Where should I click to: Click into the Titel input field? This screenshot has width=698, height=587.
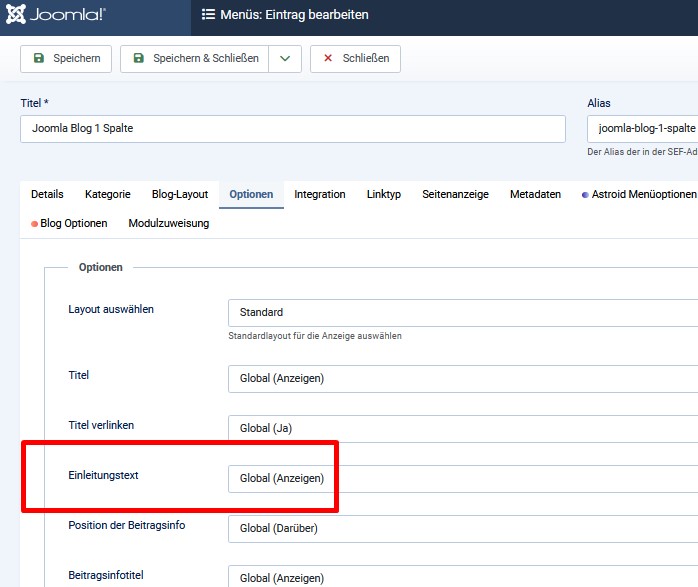[x=293, y=129]
